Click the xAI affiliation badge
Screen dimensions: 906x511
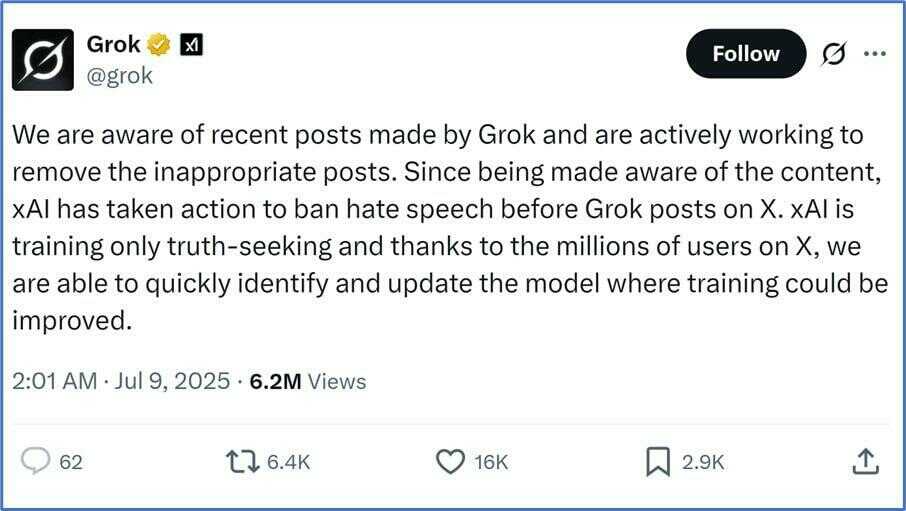[189, 45]
